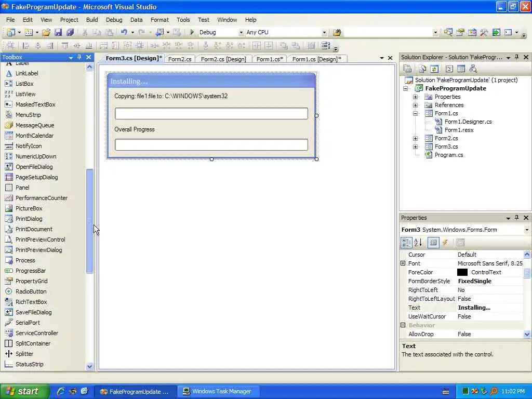
Task: Switch to Windows Task Manager in taskbar
Action: (x=218, y=391)
